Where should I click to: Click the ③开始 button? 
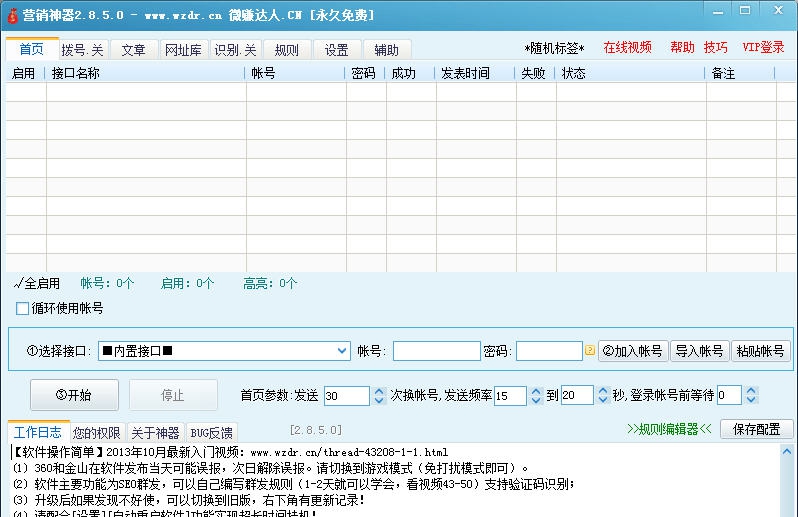click(x=74, y=395)
